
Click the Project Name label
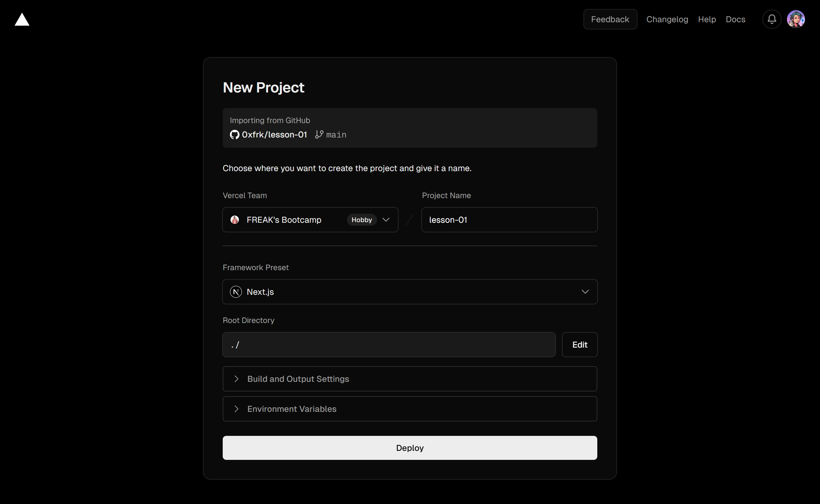pyautogui.click(x=446, y=195)
